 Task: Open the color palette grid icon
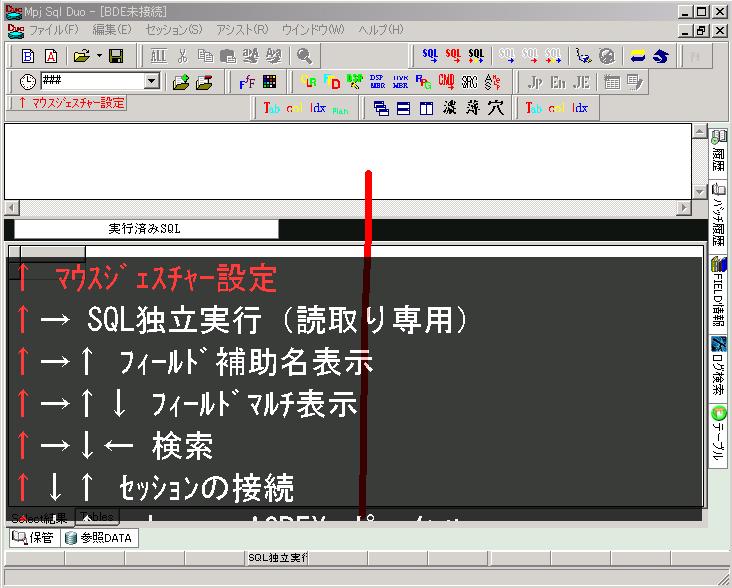[269, 82]
